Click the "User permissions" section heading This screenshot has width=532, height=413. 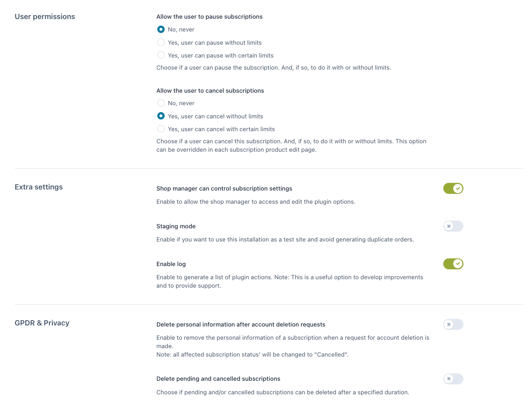click(45, 16)
